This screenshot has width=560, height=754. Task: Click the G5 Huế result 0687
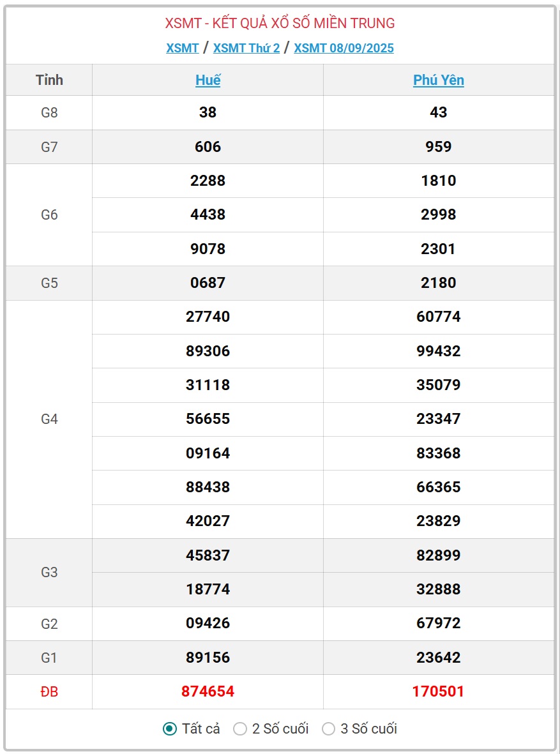click(208, 283)
